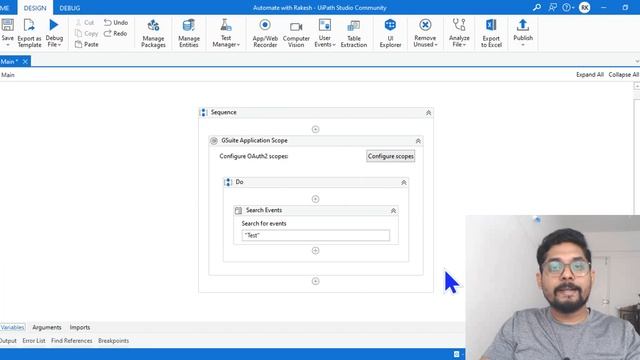This screenshot has width=640, height=360.
Task: Undo the last action
Action: tap(116, 22)
